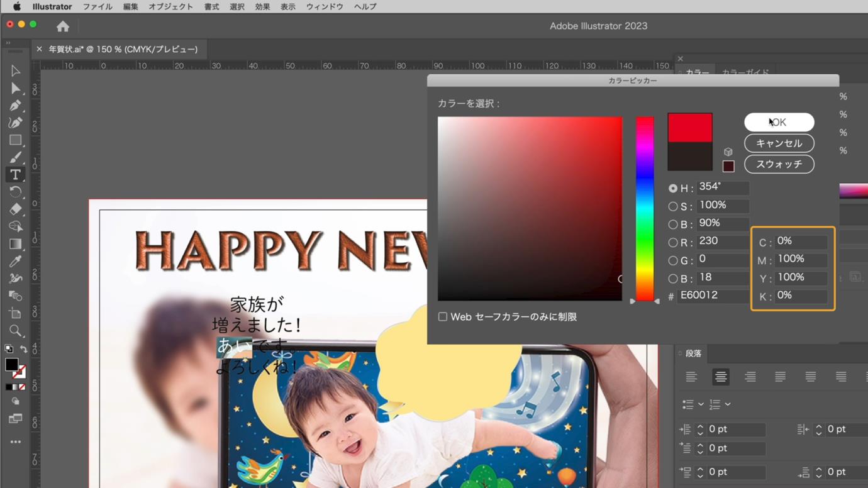Screen dimensions: 868x488
Task: Select the Selection (arrow) tool
Action: [x=16, y=71]
